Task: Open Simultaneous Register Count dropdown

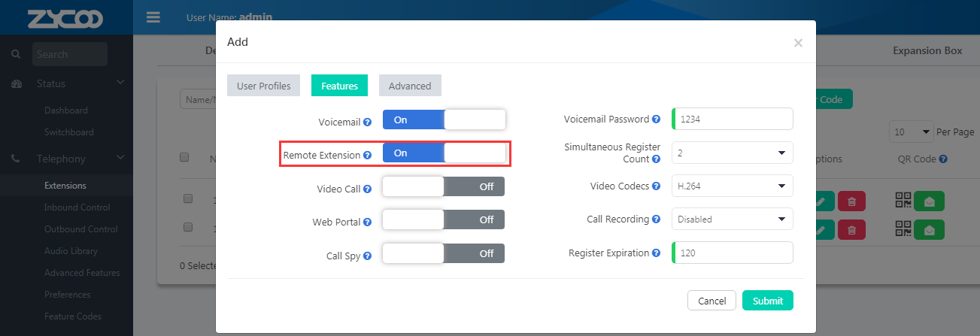Action: click(733, 153)
